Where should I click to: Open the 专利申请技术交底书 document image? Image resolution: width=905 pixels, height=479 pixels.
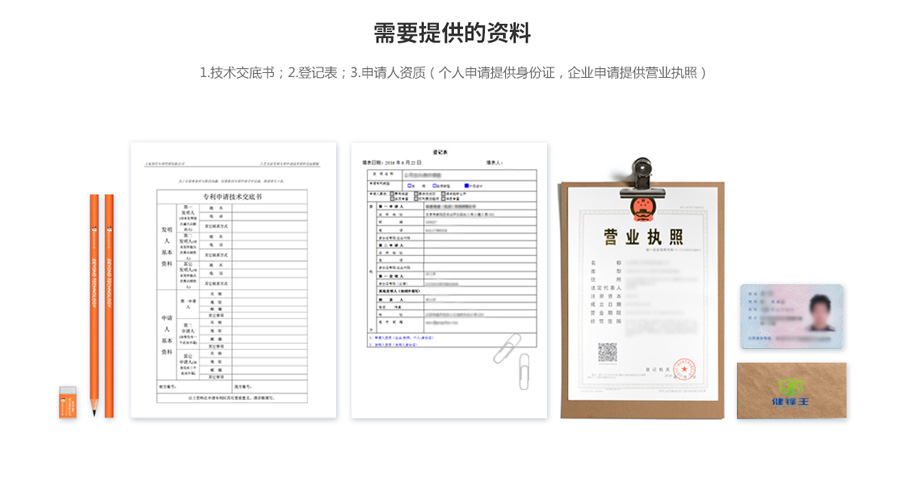tap(233, 280)
